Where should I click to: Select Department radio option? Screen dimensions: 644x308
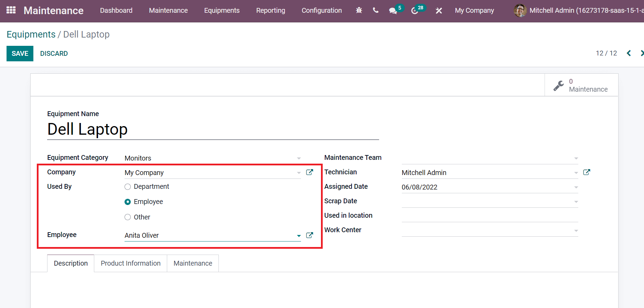pyautogui.click(x=128, y=187)
